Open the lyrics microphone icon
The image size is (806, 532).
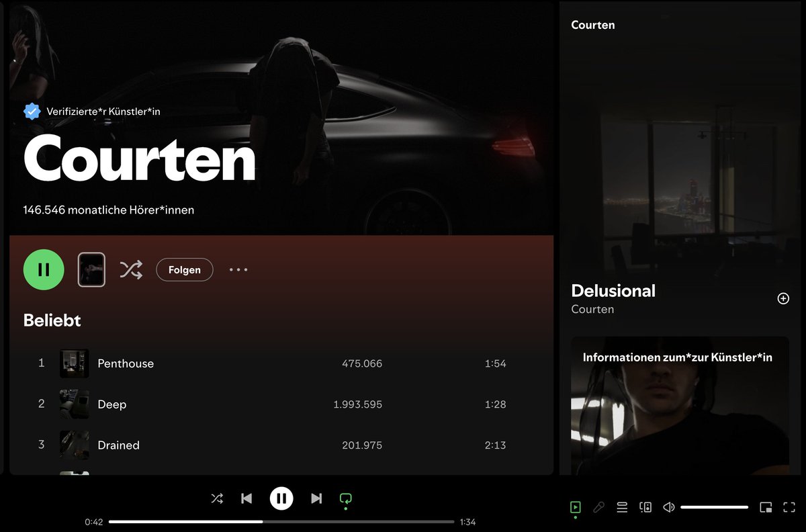[598, 507]
